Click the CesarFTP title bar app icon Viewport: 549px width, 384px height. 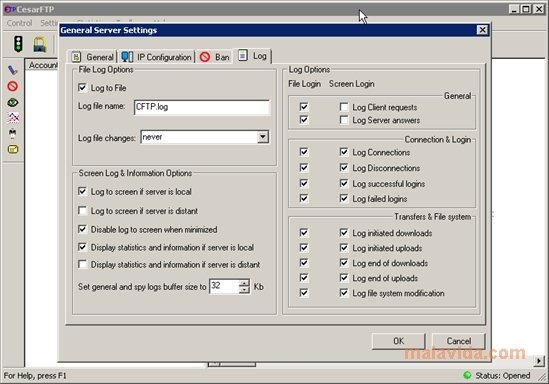(x=9, y=9)
